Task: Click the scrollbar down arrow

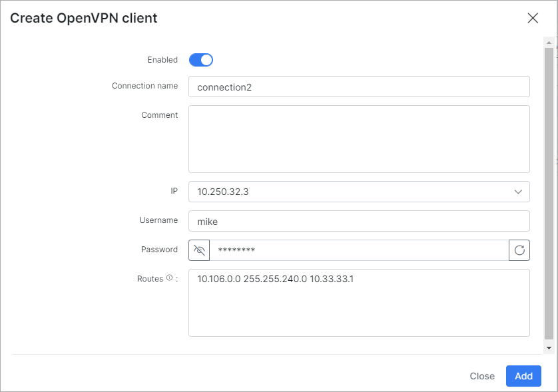Action: tap(549, 347)
